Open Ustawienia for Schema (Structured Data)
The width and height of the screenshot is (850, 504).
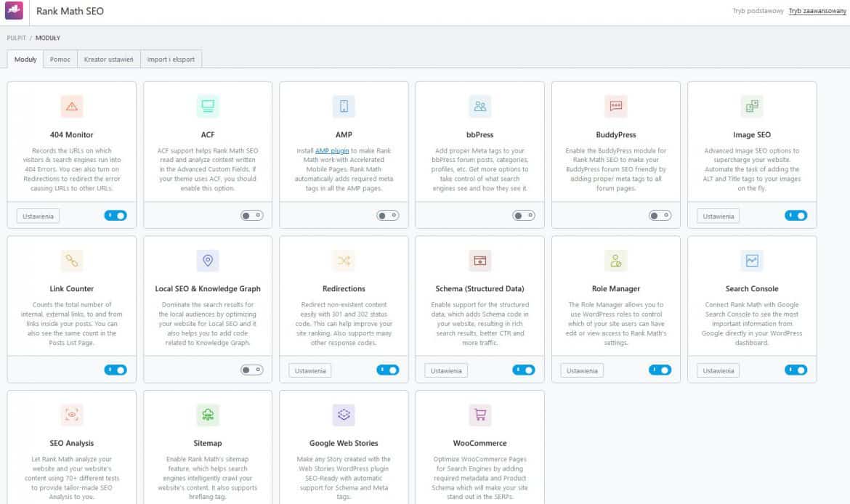(446, 370)
